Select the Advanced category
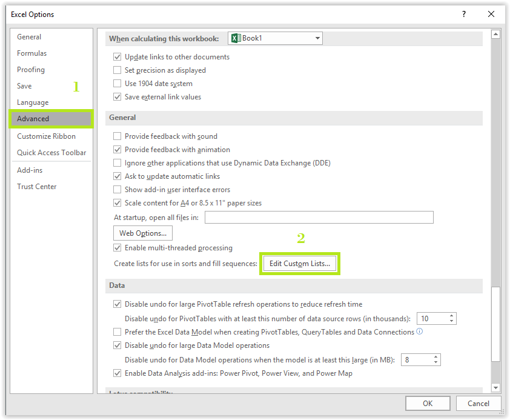This screenshot has width=510, height=420. click(x=51, y=119)
